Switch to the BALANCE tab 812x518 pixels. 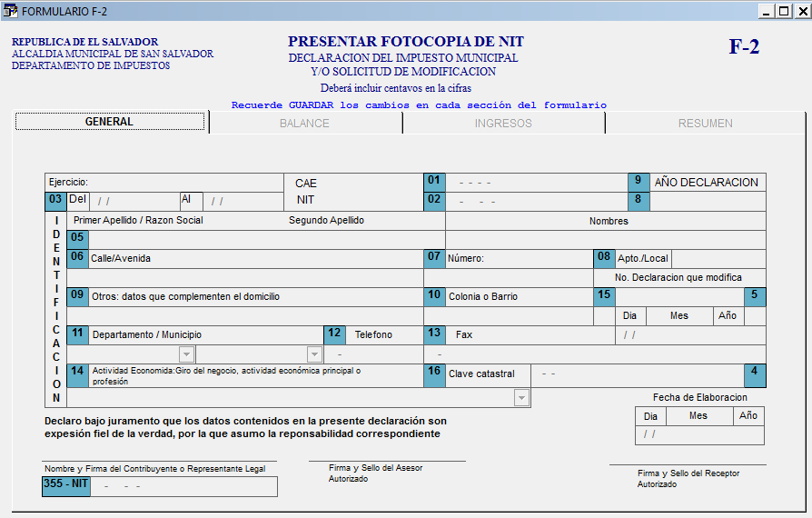click(304, 123)
